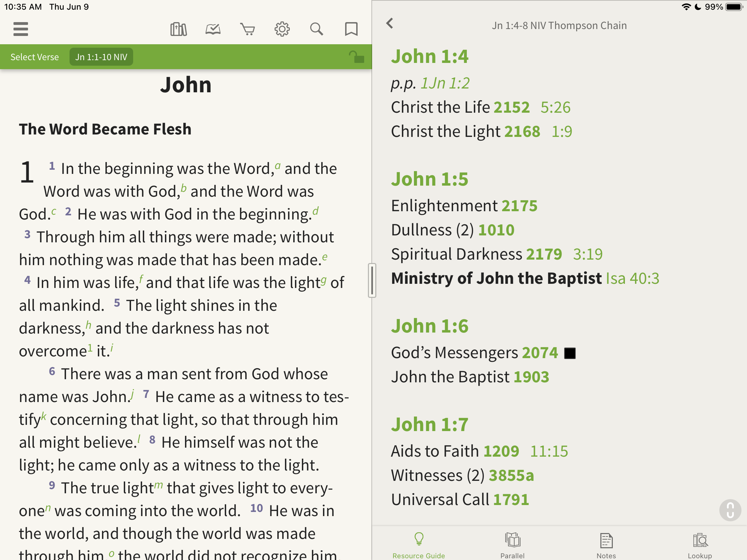Toggle the scroll link button
Viewport: 747px width, 560px height.
(x=730, y=510)
